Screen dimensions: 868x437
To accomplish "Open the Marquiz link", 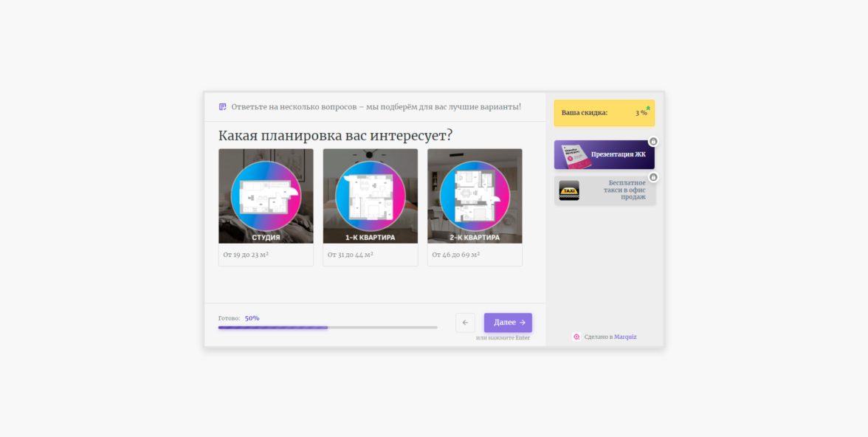I will (625, 337).
